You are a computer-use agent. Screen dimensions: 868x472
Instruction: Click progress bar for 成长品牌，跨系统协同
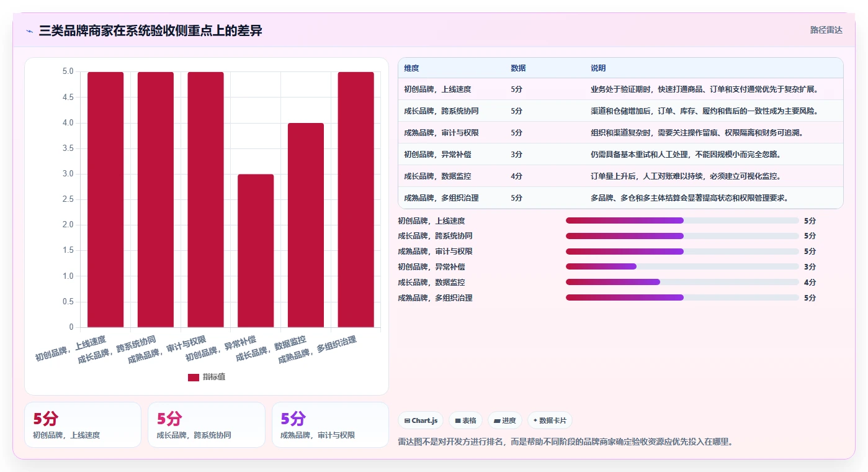682,236
